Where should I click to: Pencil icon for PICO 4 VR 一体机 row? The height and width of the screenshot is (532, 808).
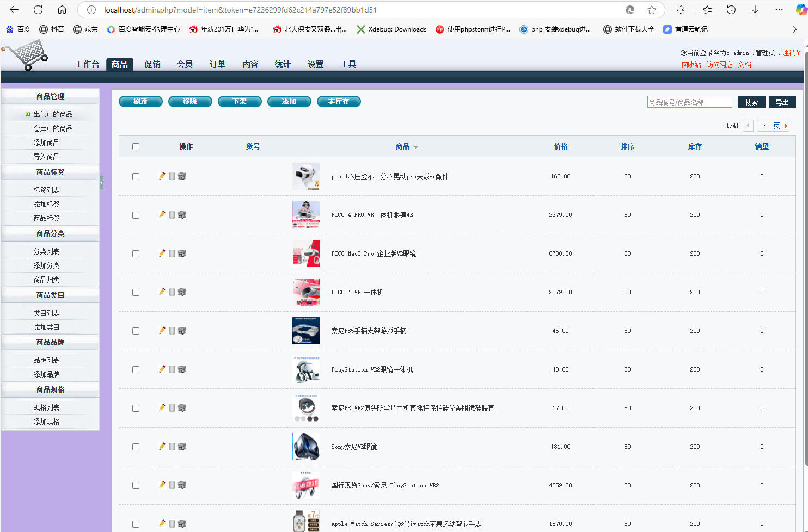[162, 292]
